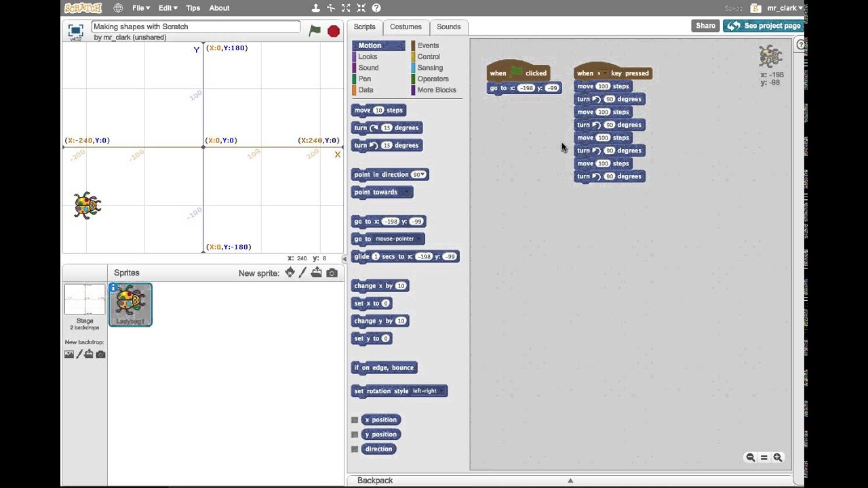Image resolution: width=868 pixels, height=488 pixels.
Task: Open key dropdown in key pressed block
Action: (601, 73)
